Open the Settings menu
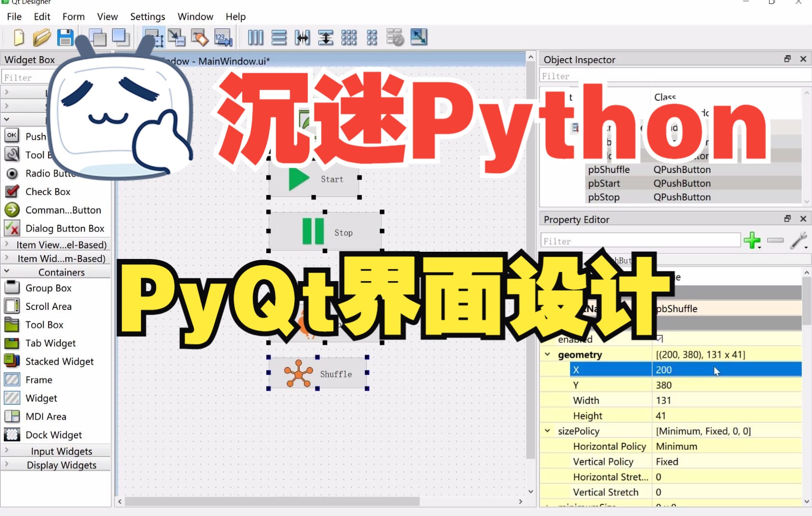Viewport: 812px width, 516px height. (x=148, y=16)
